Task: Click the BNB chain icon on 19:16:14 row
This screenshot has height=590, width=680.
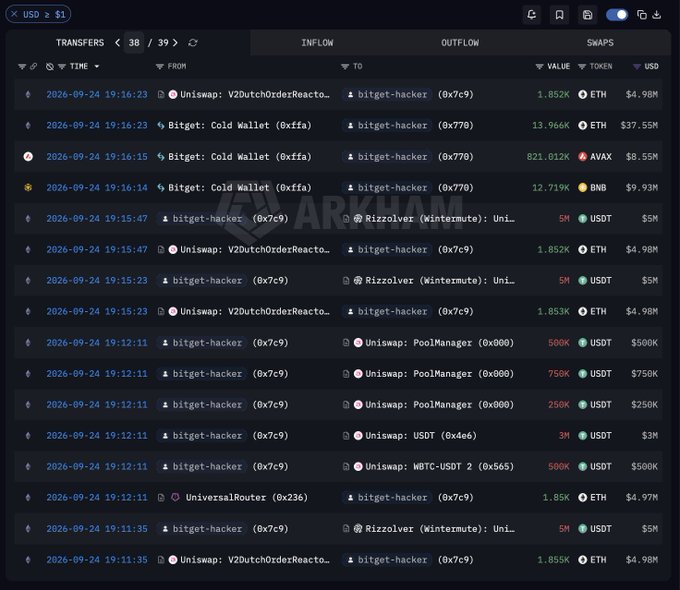Action: (28, 188)
